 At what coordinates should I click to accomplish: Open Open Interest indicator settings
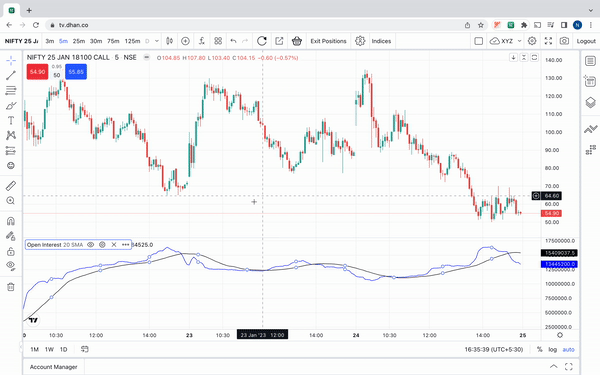point(102,245)
